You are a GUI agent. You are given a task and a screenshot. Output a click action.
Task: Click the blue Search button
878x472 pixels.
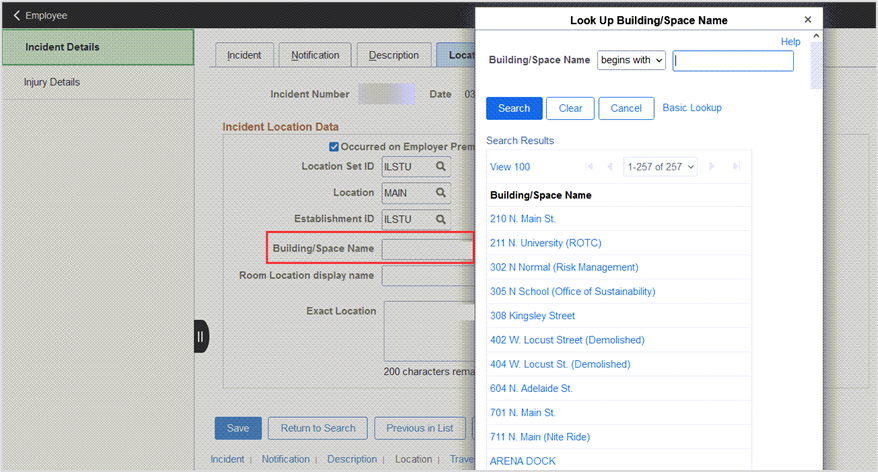tap(514, 108)
